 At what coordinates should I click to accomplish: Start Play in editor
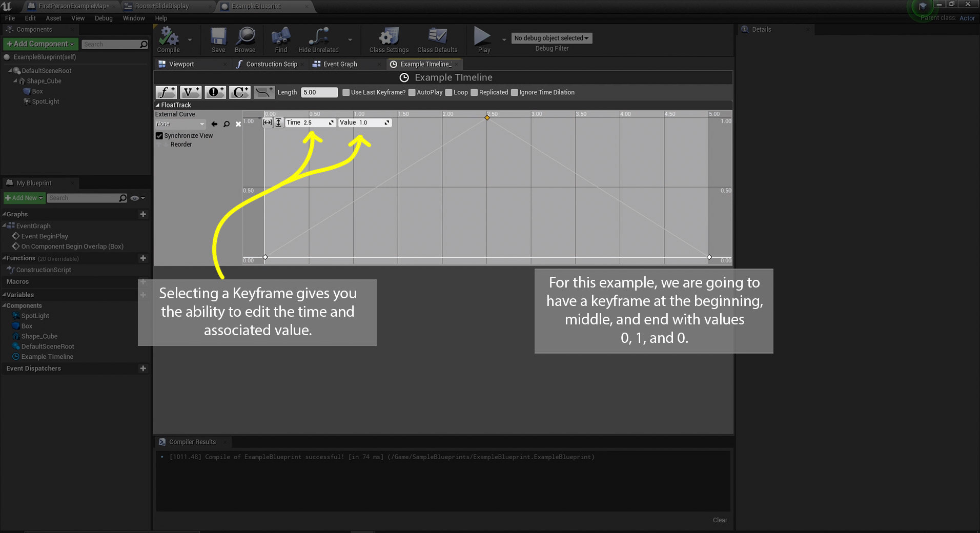pos(483,40)
